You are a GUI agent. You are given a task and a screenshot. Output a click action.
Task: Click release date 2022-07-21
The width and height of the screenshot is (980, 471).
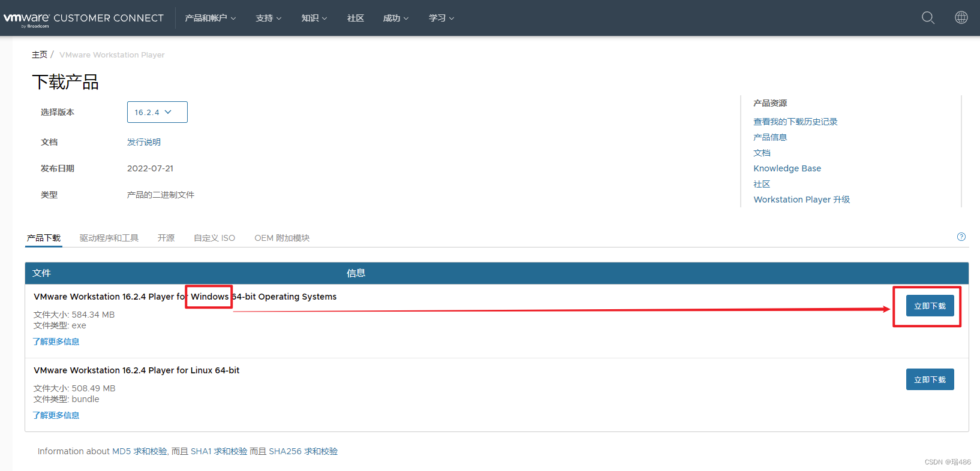150,168
